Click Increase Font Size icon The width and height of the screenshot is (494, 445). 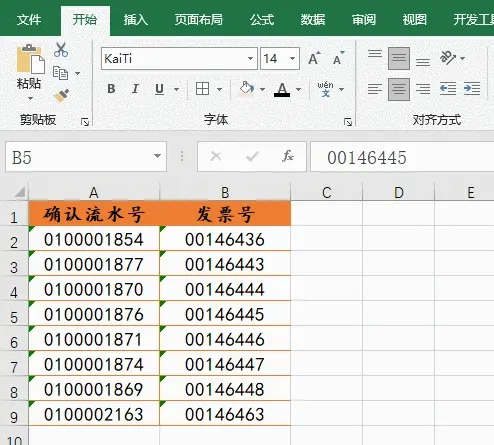314,58
